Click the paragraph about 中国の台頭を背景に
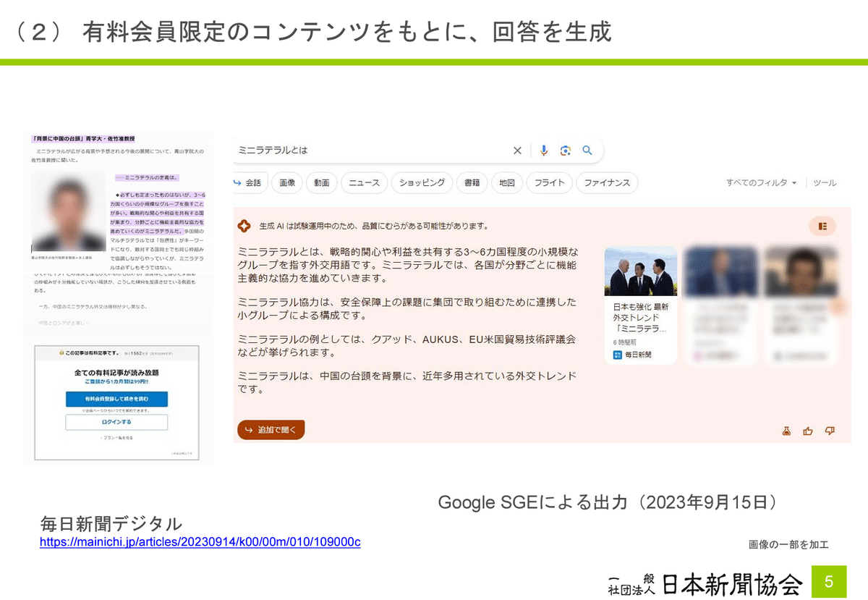 [x=407, y=382]
